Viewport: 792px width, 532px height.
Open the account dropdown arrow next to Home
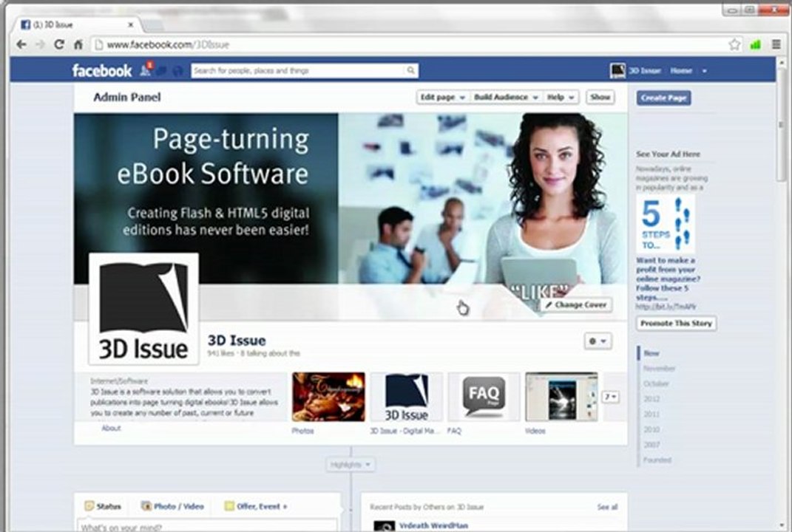tap(704, 71)
